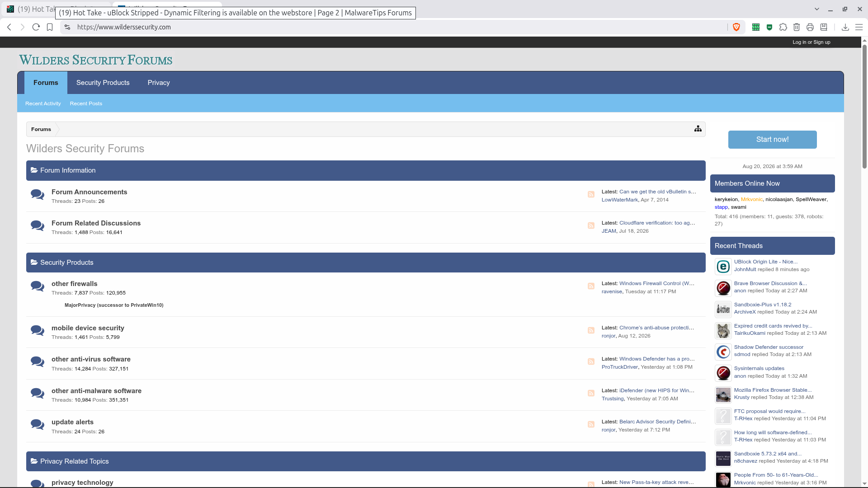Open the Brave Shields lion icon
This screenshot has width=868, height=488.
tap(736, 27)
